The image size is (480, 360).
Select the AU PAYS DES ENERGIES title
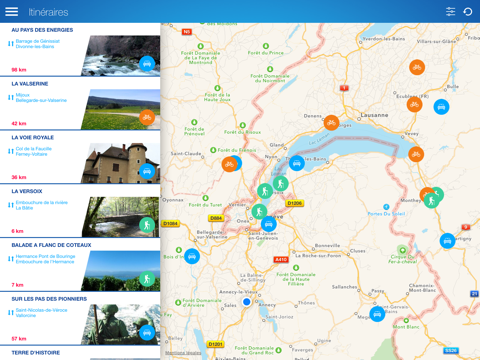coord(42,30)
